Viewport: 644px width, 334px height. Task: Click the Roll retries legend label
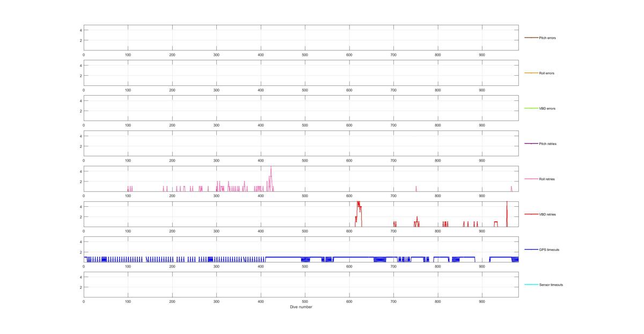point(547,179)
